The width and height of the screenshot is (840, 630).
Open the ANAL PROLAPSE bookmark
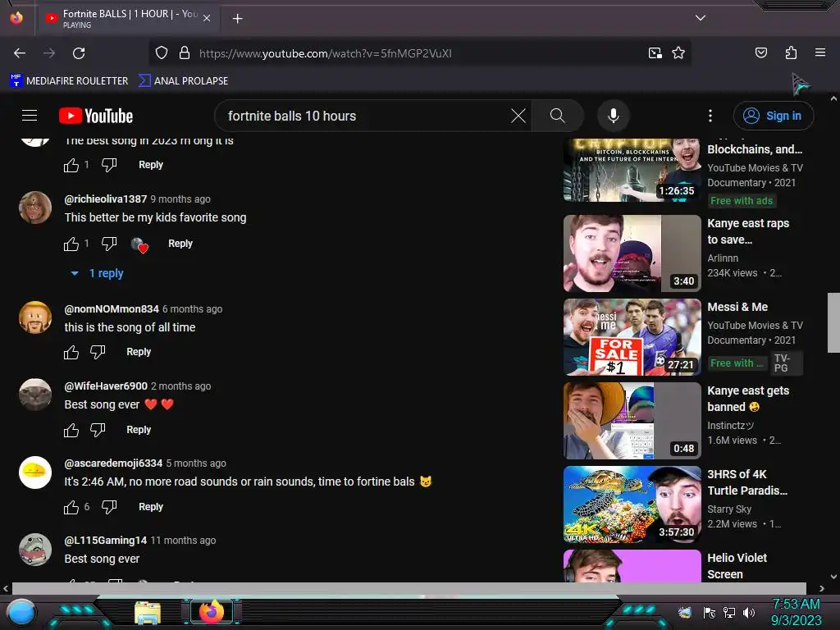point(183,81)
